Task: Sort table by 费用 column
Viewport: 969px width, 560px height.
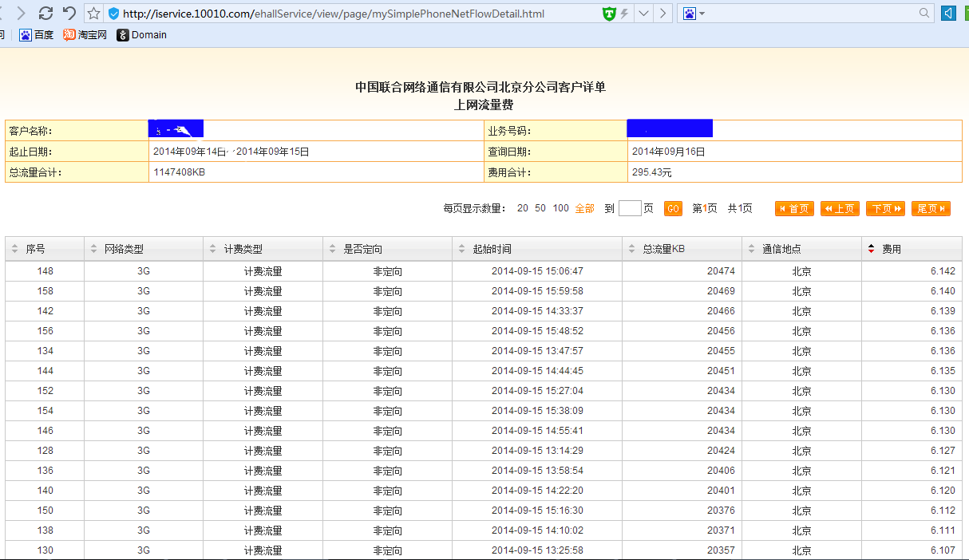Action: (891, 249)
